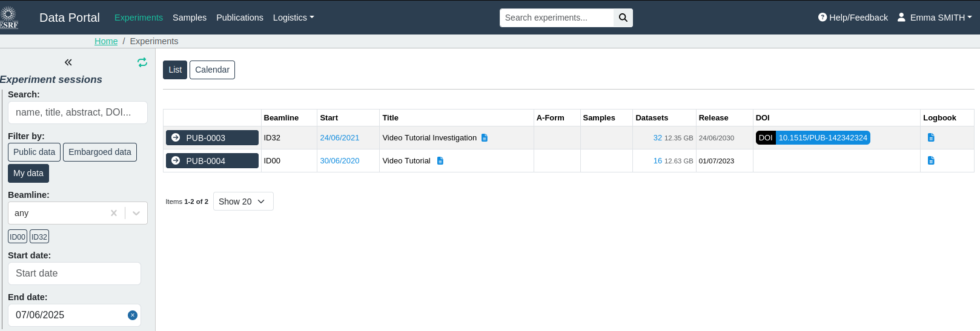980x331 pixels.
Task: Click document icon beside Video Tutorial Investigation
Action: [x=485, y=138]
